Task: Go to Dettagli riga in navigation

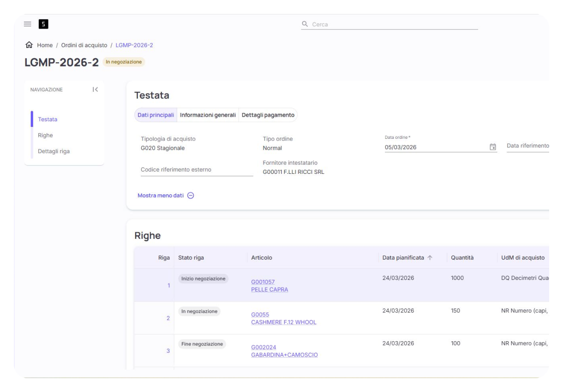Action: coord(54,151)
